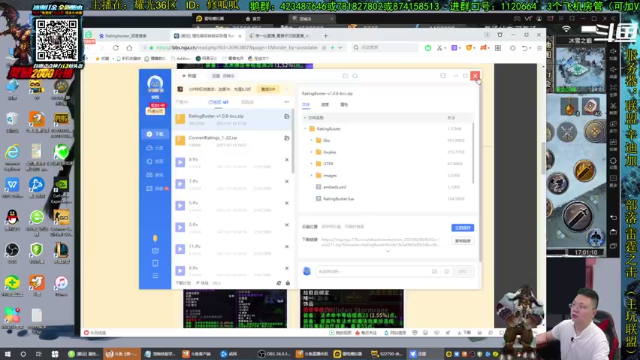Expand the locales folder
The image size is (640, 360).
pos(312,152)
